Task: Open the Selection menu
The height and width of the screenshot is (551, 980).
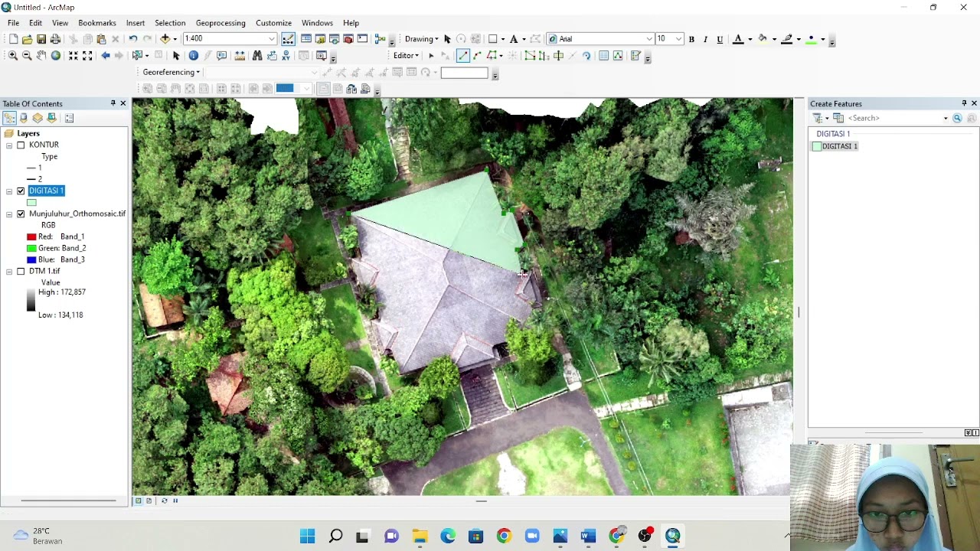Action: coord(170,23)
